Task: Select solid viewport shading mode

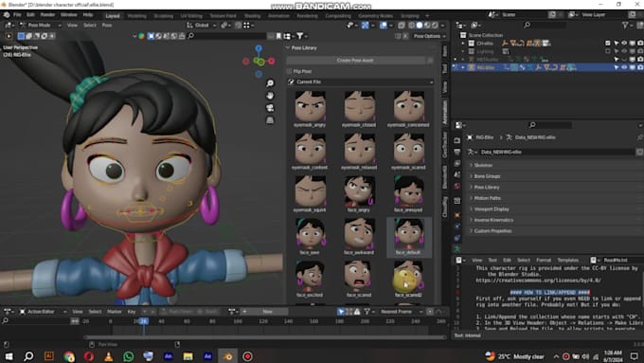Action: pos(420,26)
